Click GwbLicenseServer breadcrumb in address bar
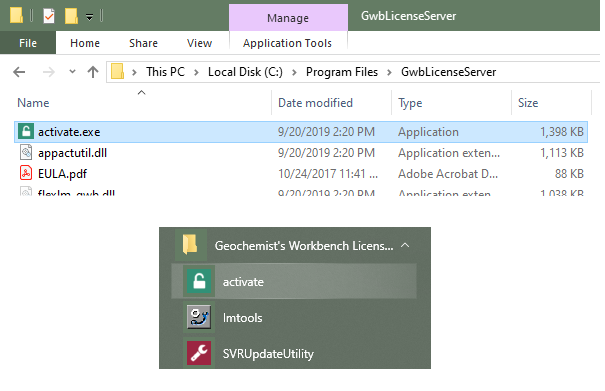This screenshot has height=391, width=605. [449, 72]
